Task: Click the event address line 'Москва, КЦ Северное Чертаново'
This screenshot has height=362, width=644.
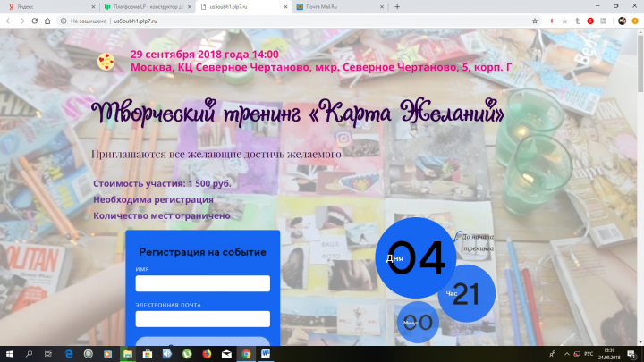Action: tap(321, 67)
